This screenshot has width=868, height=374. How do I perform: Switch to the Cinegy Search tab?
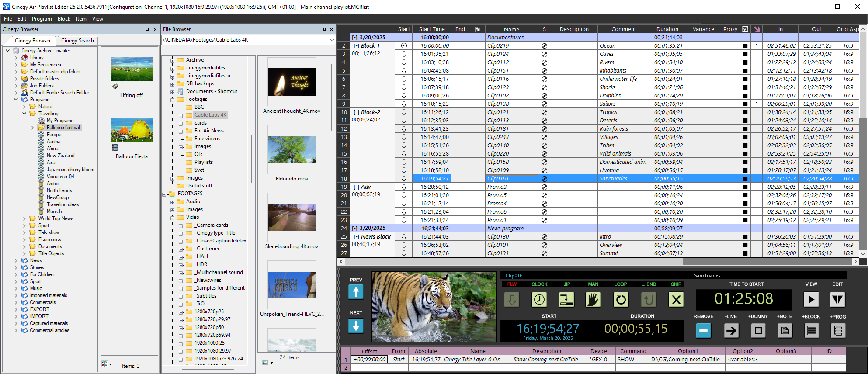[77, 41]
